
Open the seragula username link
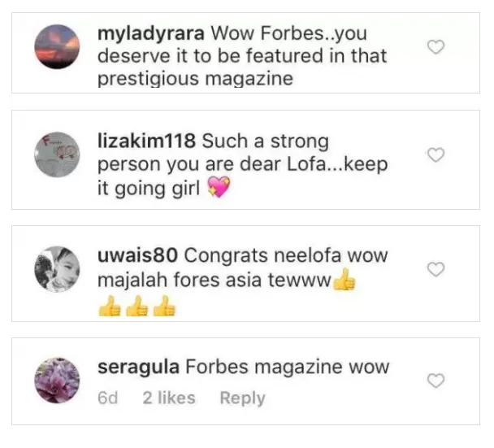(x=138, y=368)
